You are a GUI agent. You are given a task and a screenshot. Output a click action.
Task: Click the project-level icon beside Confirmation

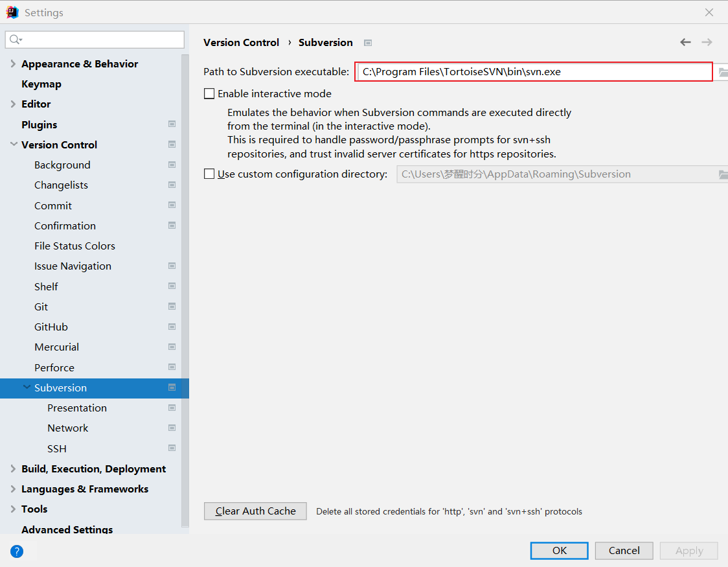tap(172, 226)
